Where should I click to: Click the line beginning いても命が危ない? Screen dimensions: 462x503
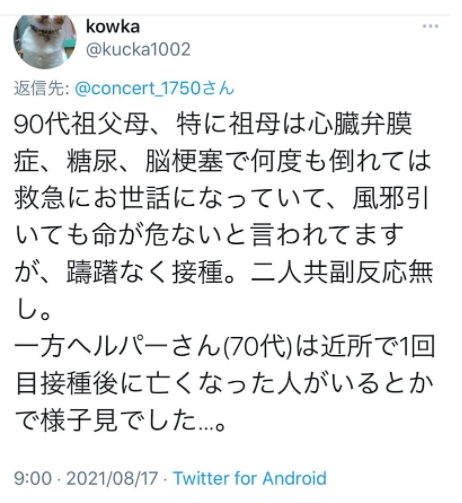coord(209,235)
